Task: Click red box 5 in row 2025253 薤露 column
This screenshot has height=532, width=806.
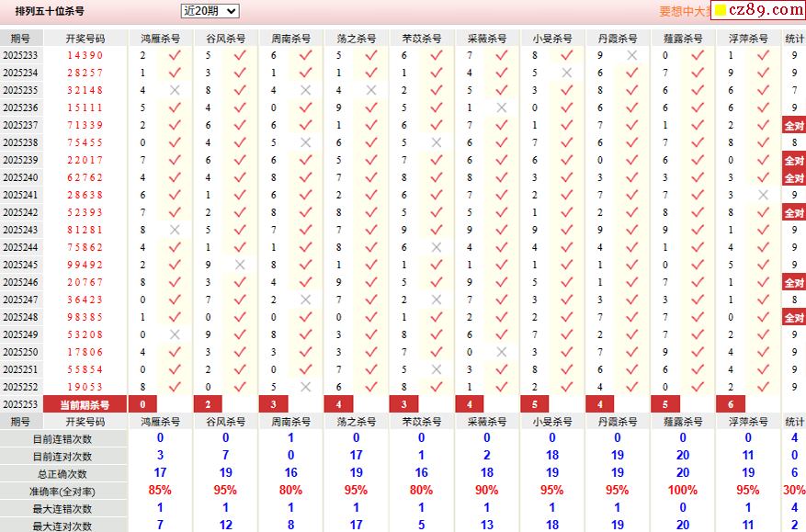Action: click(x=665, y=404)
